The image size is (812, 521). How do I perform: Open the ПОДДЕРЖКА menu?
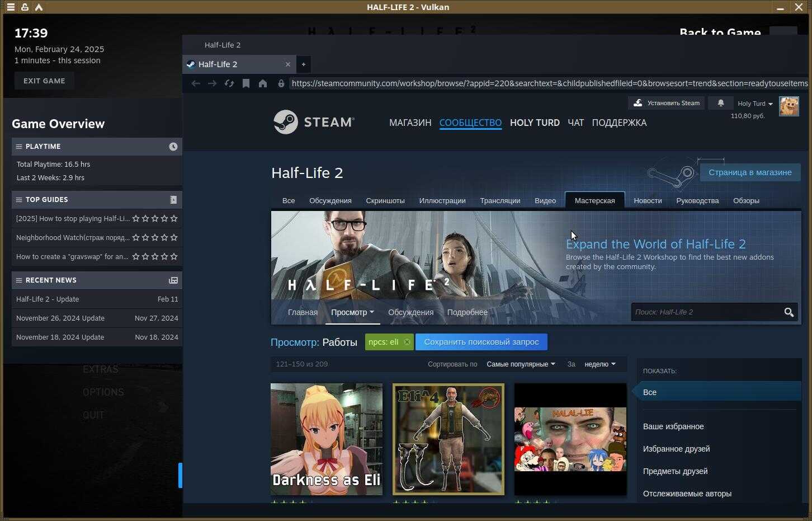click(x=619, y=123)
